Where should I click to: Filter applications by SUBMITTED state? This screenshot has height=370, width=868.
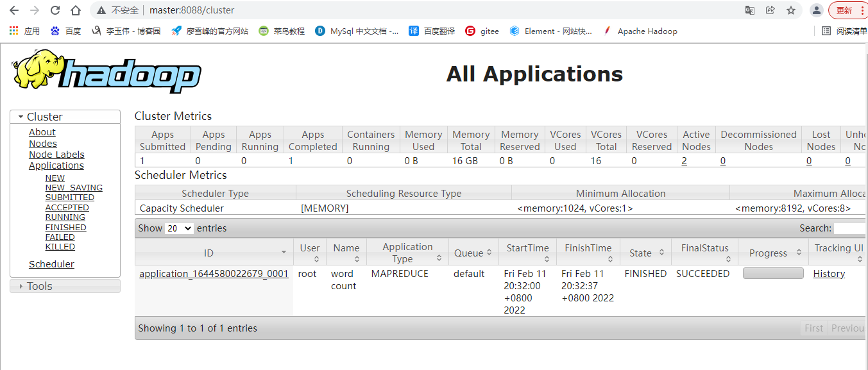coord(70,198)
